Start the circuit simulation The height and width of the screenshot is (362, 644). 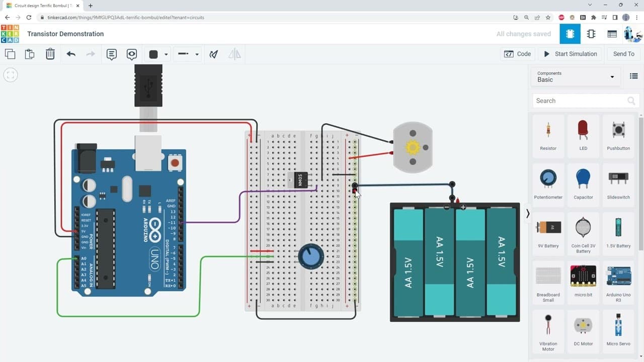point(570,54)
